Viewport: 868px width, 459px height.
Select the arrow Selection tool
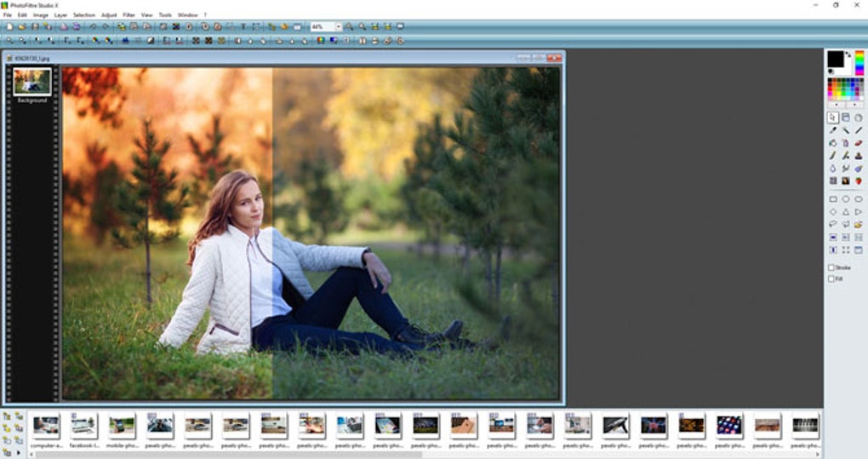click(833, 118)
